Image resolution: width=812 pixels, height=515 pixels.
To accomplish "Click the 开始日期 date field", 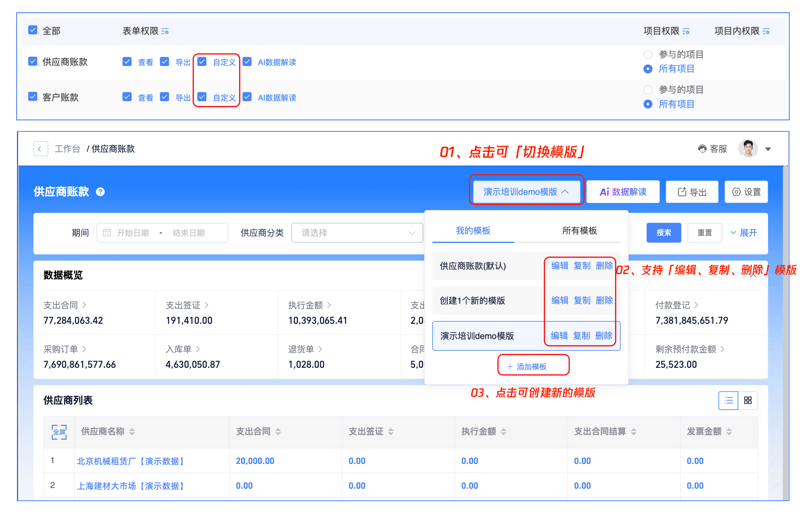I will [133, 233].
